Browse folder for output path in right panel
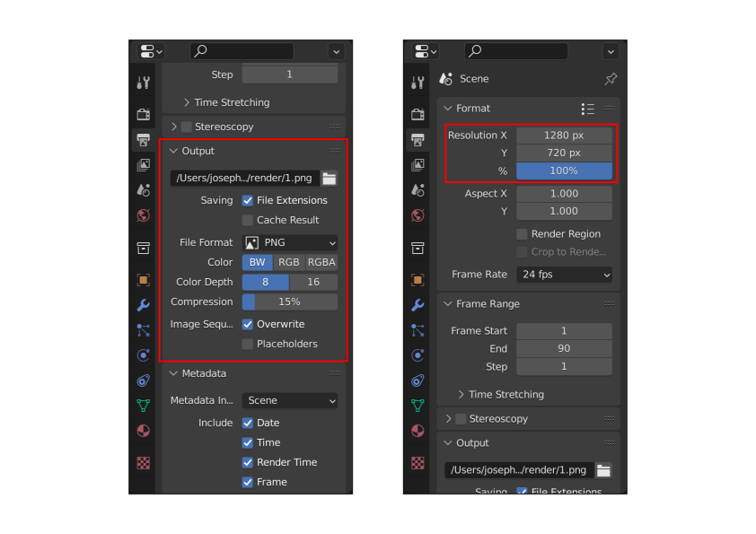 (x=603, y=470)
